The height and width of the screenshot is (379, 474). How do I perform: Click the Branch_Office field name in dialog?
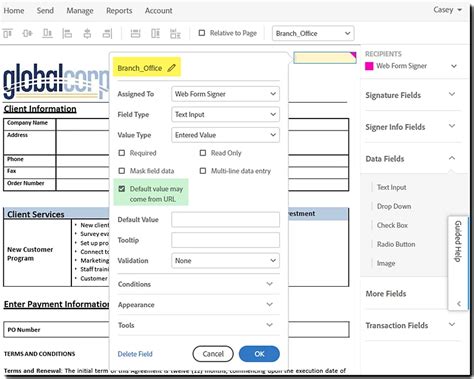[x=140, y=68]
